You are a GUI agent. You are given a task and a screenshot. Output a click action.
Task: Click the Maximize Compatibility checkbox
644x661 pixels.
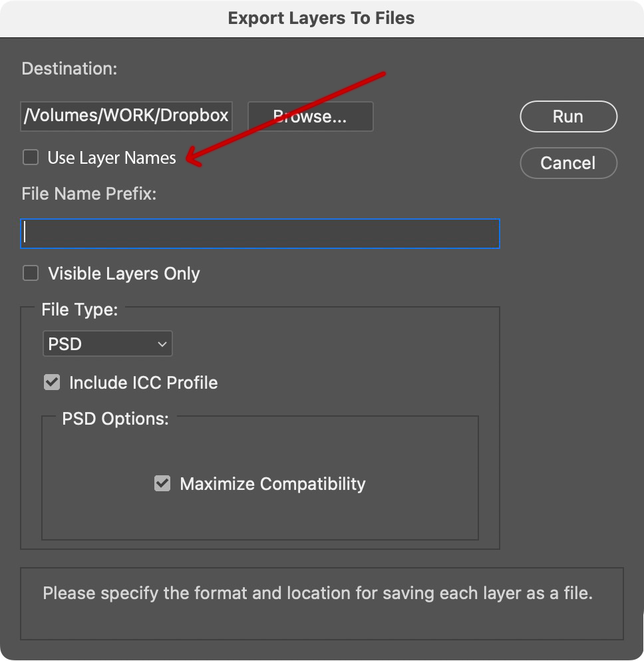162,483
